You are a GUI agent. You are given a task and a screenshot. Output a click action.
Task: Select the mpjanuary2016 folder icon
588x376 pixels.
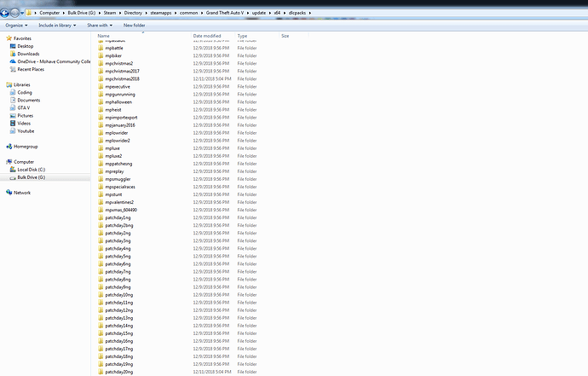click(101, 125)
